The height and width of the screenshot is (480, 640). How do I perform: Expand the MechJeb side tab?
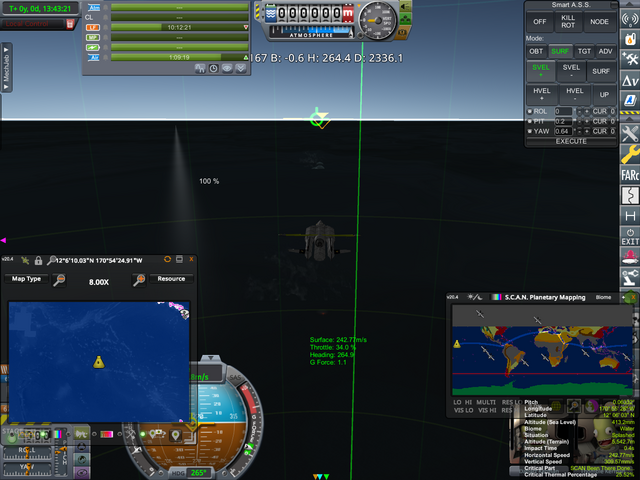click(x=6, y=68)
